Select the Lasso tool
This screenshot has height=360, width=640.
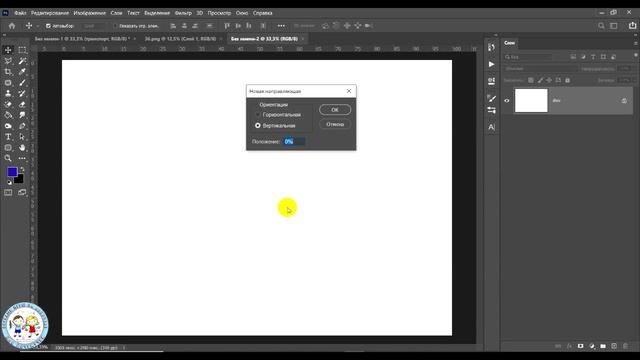coord(8,61)
